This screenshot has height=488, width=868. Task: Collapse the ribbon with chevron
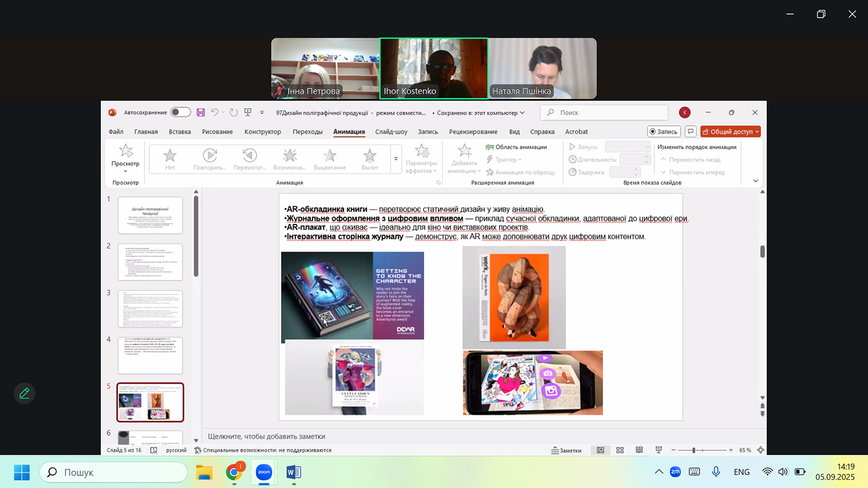point(756,181)
